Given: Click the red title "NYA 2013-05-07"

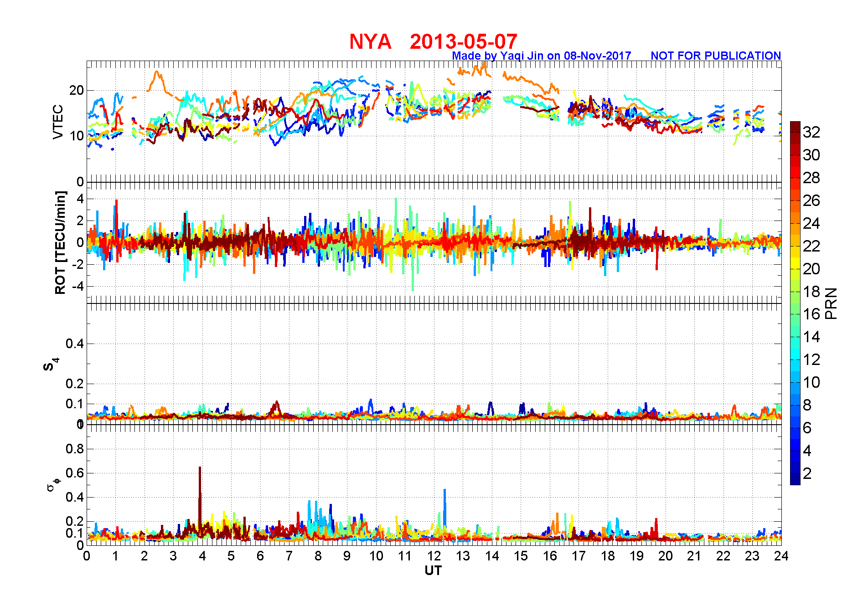Looking at the screenshot, I should 433,42.
